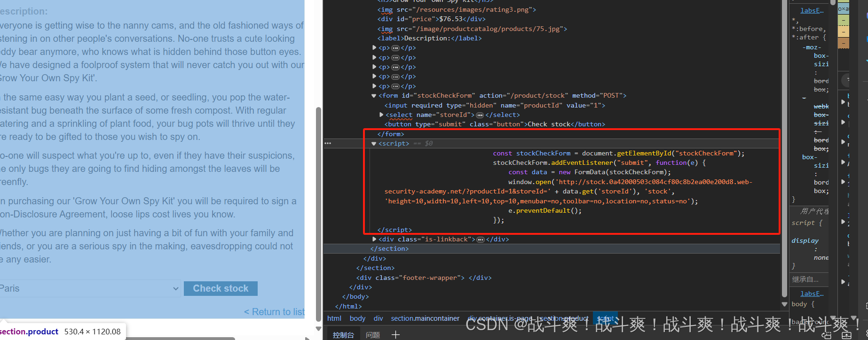The height and width of the screenshot is (340, 868).
Task: Click the display property in script rule
Action: pyautogui.click(x=805, y=240)
